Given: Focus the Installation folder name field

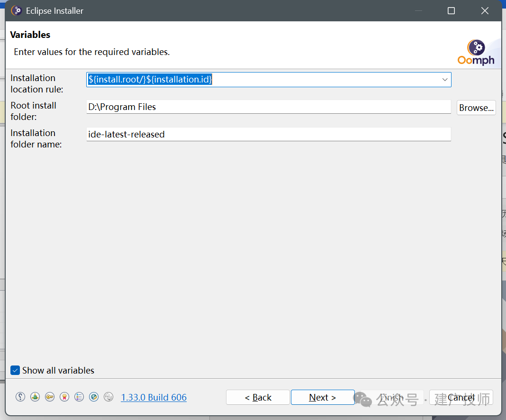Looking at the screenshot, I should point(269,134).
